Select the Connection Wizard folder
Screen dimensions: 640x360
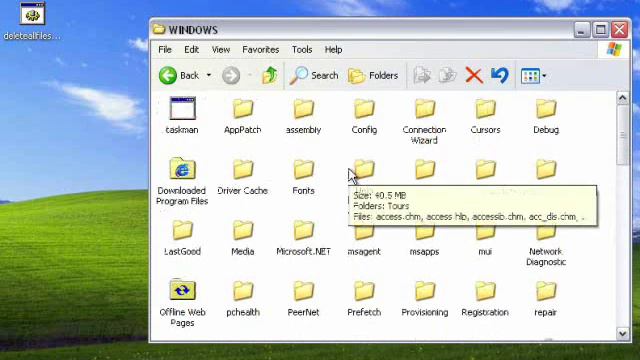(x=424, y=122)
